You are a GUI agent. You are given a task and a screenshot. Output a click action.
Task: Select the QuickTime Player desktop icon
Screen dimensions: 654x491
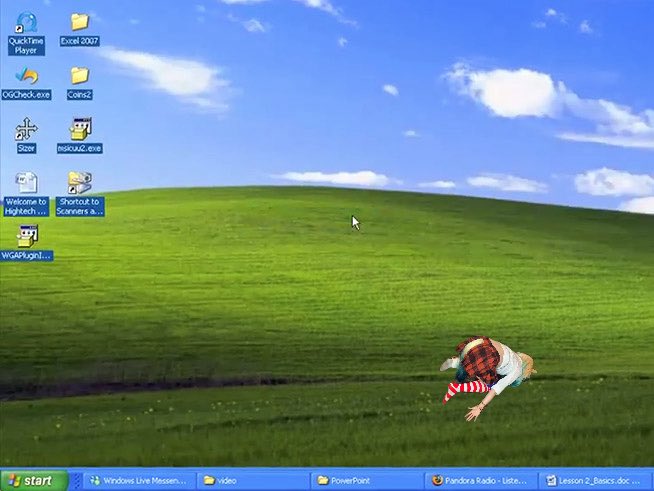26,23
